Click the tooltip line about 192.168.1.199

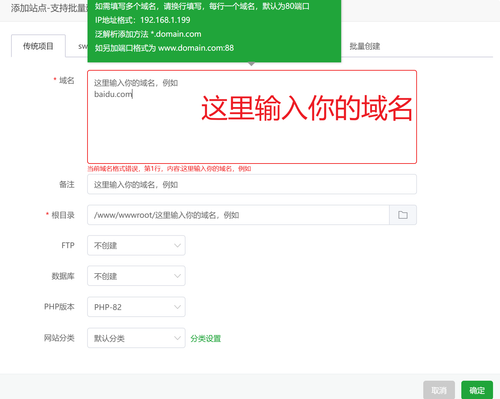point(143,20)
